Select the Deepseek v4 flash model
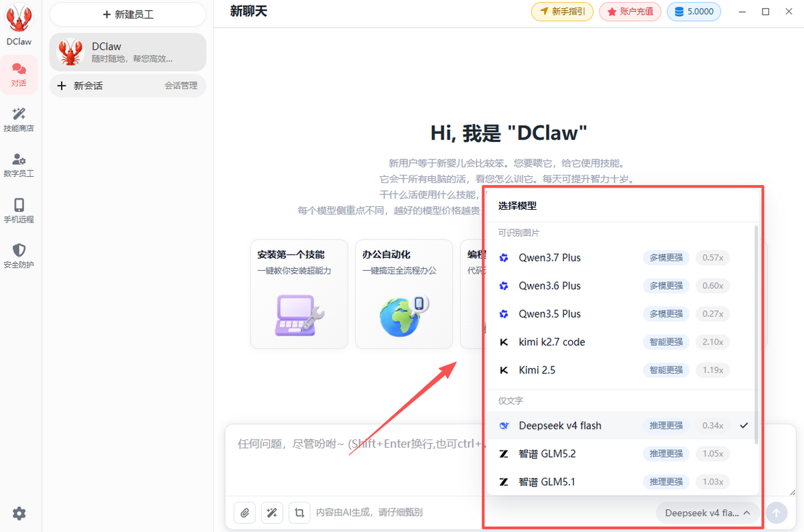Image resolution: width=804 pixels, height=532 pixels. pyautogui.click(x=620, y=425)
